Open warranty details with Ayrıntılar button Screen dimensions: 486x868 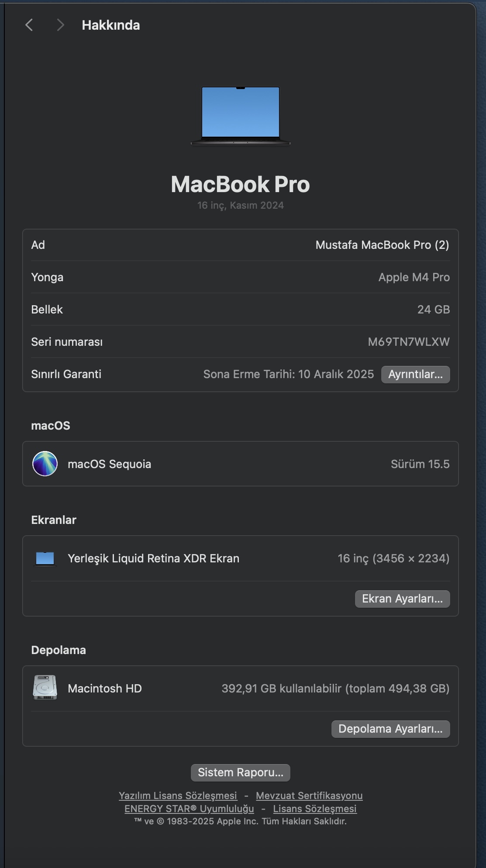(x=415, y=375)
